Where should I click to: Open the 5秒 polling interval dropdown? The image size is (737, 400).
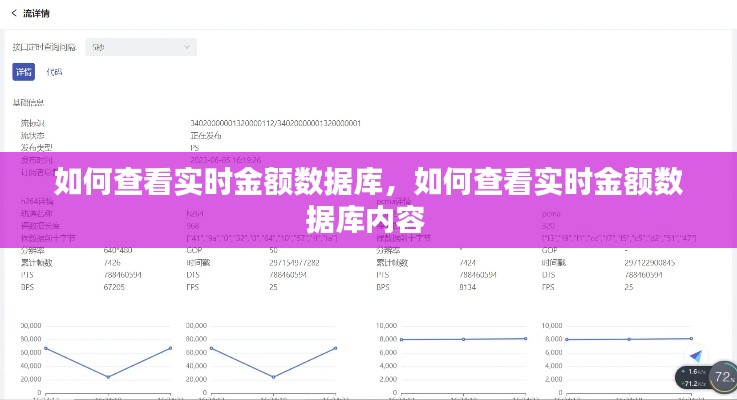141,47
